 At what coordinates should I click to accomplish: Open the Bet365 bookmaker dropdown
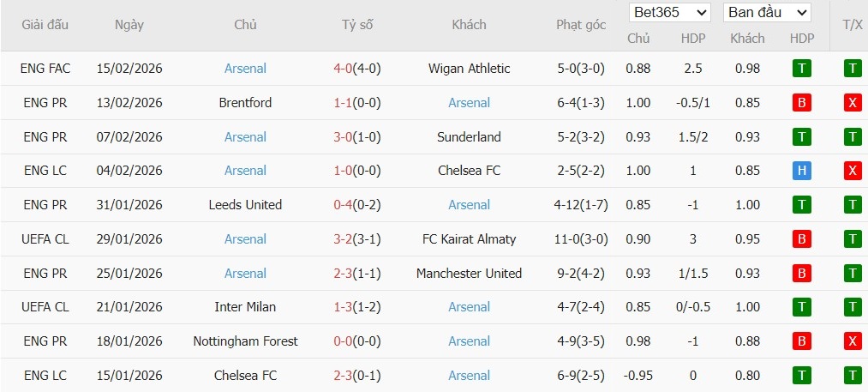click(670, 13)
